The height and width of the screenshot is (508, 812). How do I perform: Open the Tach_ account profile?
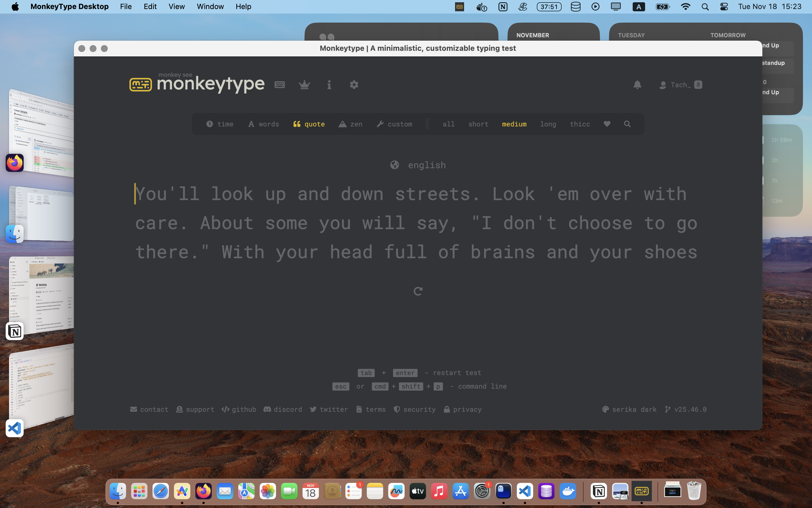(680, 85)
